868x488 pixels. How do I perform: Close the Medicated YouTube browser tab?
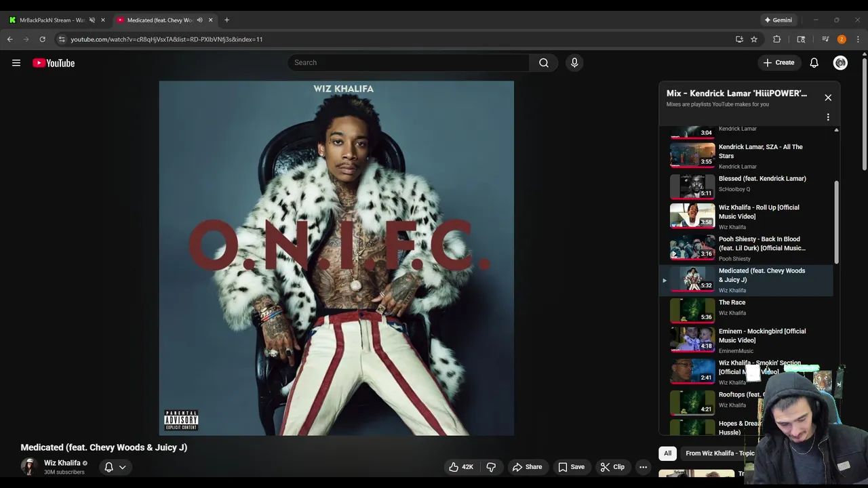pos(210,20)
